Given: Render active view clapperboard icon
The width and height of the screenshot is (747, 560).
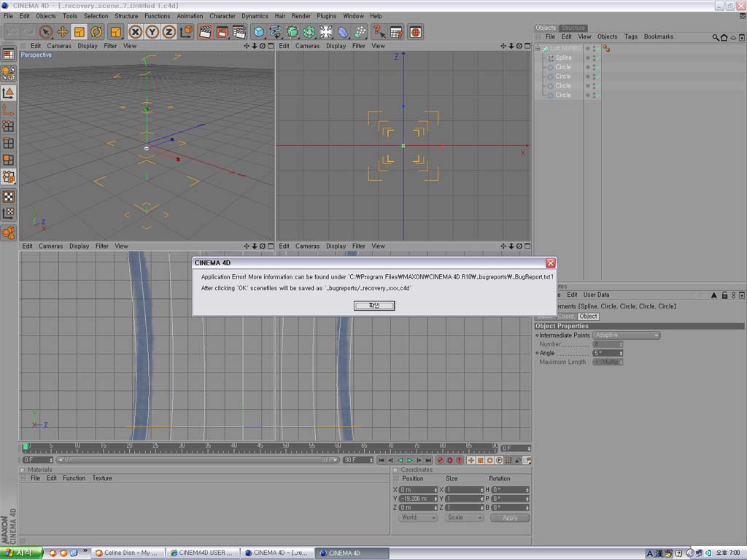Looking at the screenshot, I should (205, 32).
